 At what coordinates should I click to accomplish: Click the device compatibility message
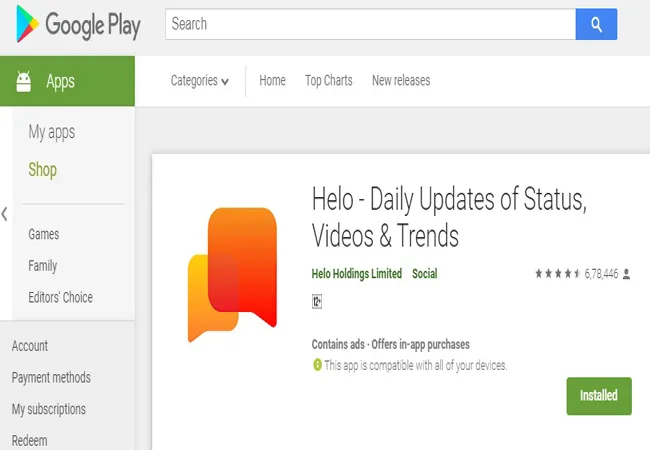pyautogui.click(x=415, y=365)
